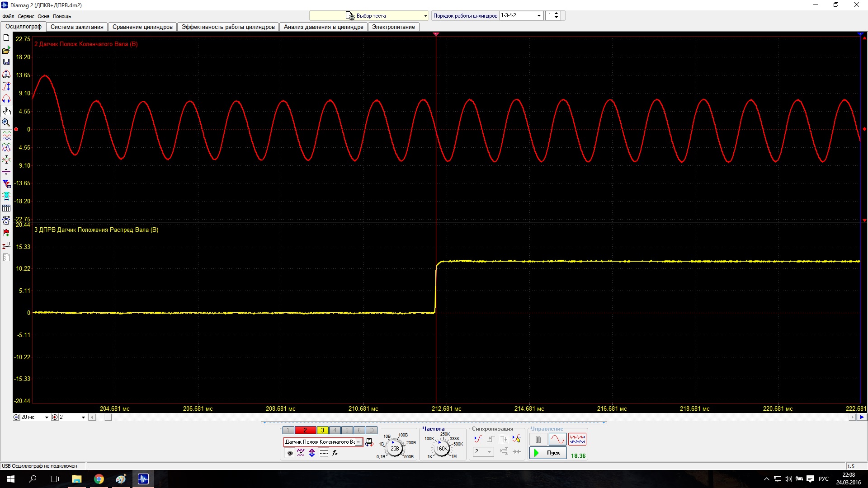This screenshot has width=868, height=488.
Task: Select the hand pan tool
Action: tap(6, 111)
